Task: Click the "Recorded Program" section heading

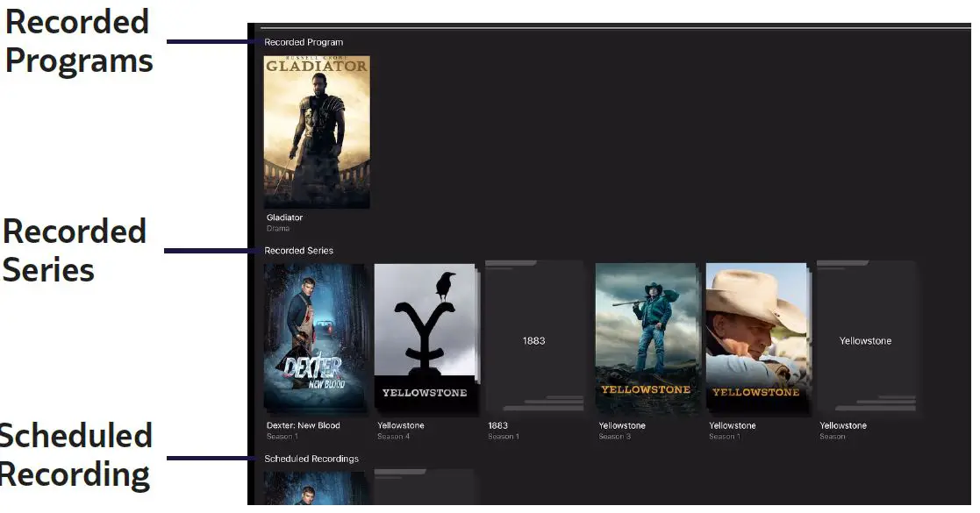Action: [304, 42]
